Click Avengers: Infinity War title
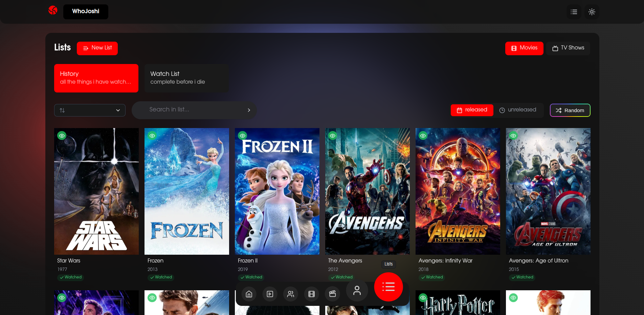The image size is (644, 315). (x=445, y=260)
